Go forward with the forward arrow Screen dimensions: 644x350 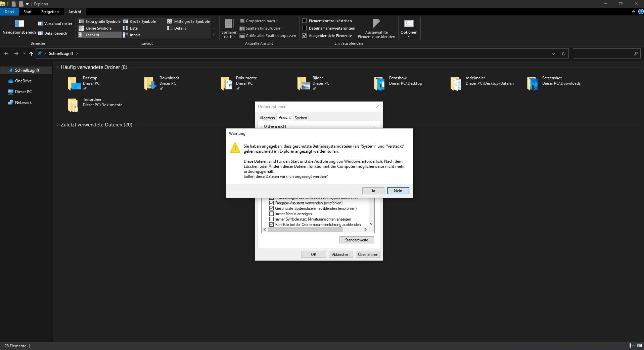coord(16,53)
